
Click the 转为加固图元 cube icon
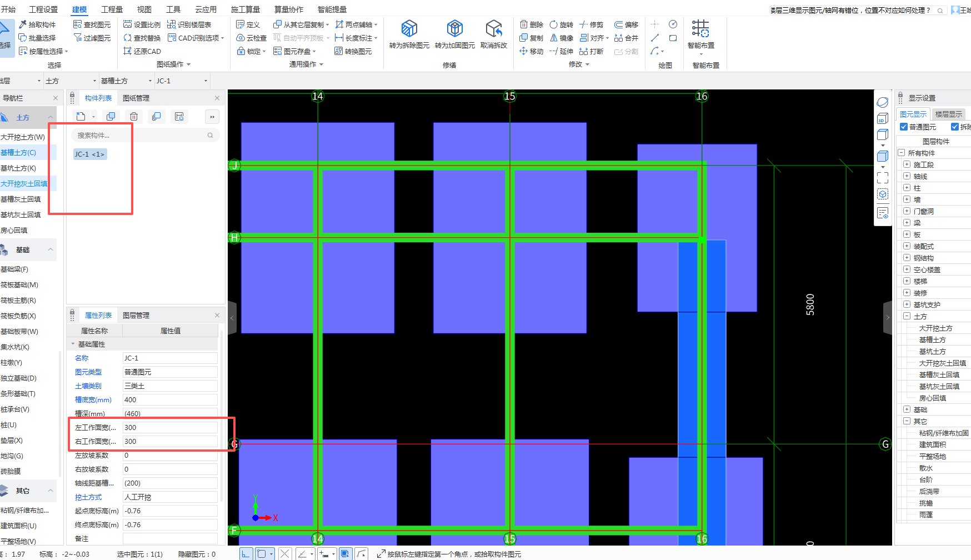point(455,28)
